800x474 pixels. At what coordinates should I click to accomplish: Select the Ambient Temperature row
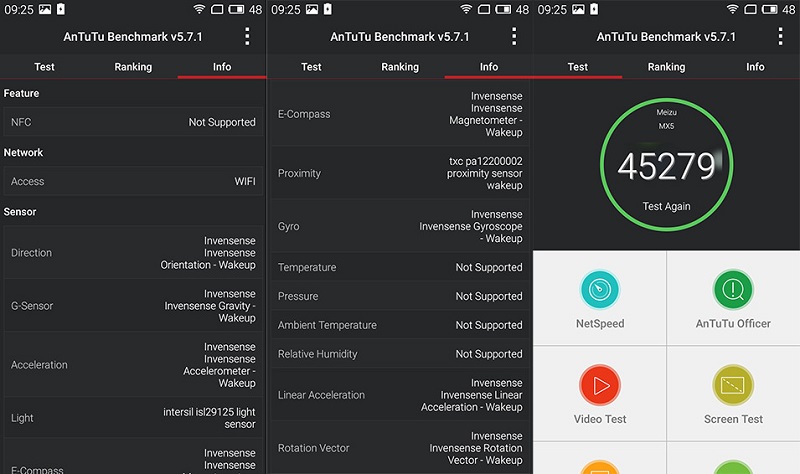(x=400, y=325)
